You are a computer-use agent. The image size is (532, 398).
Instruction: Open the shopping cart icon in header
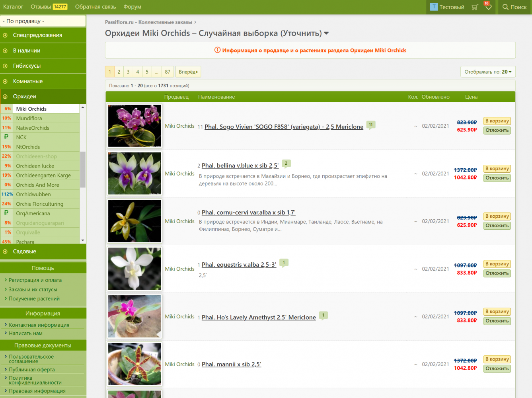474,7
